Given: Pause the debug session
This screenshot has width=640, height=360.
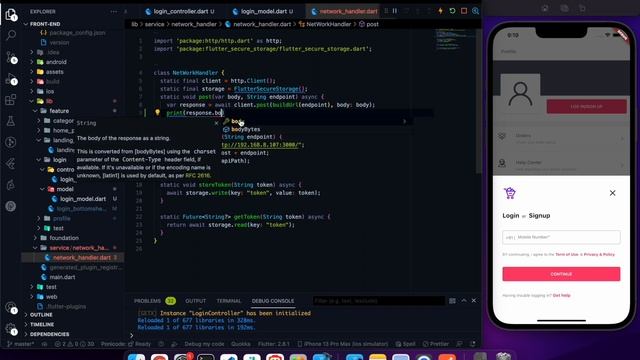Looking at the screenshot, I should pyautogui.click(x=395, y=11).
